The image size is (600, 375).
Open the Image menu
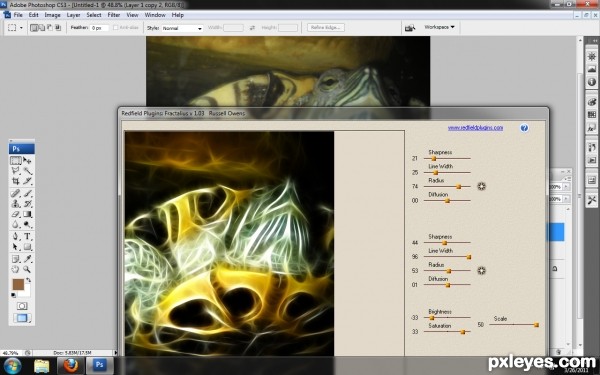pos(52,15)
